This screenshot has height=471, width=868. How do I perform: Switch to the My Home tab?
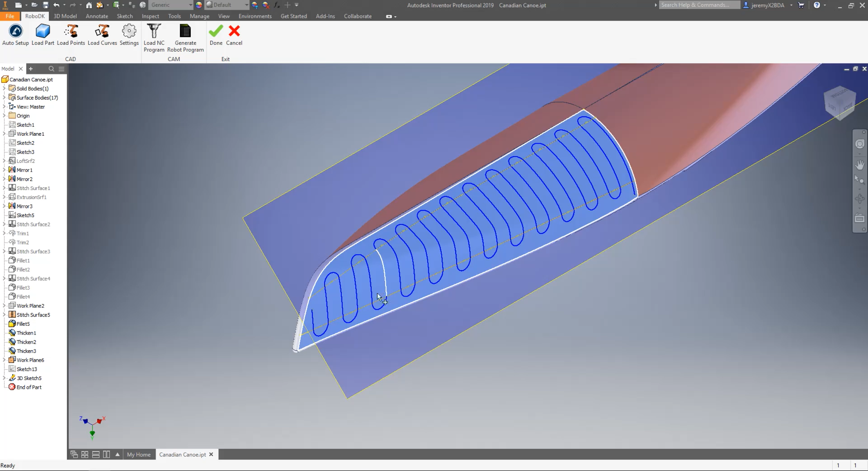click(x=139, y=455)
